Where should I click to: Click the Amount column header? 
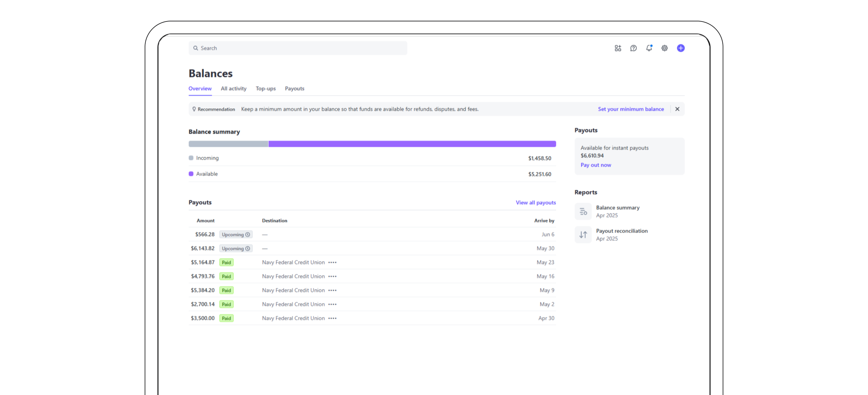pyautogui.click(x=205, y=221)
